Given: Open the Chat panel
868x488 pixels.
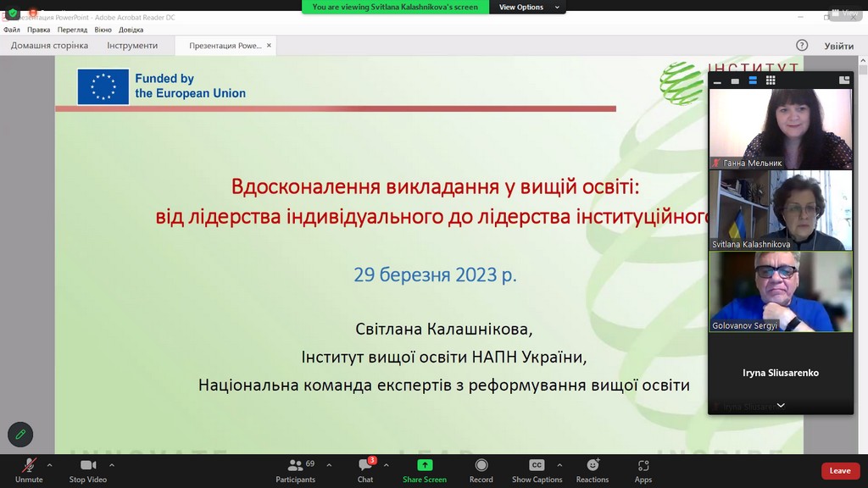Looking at the screenshot, I should pos(365,470).
